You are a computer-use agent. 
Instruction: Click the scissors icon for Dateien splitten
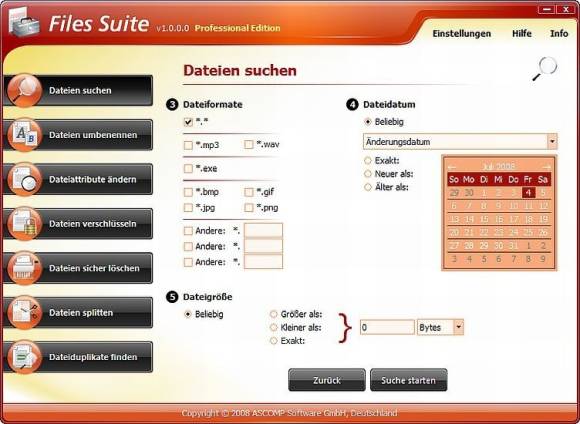(24, 312)
